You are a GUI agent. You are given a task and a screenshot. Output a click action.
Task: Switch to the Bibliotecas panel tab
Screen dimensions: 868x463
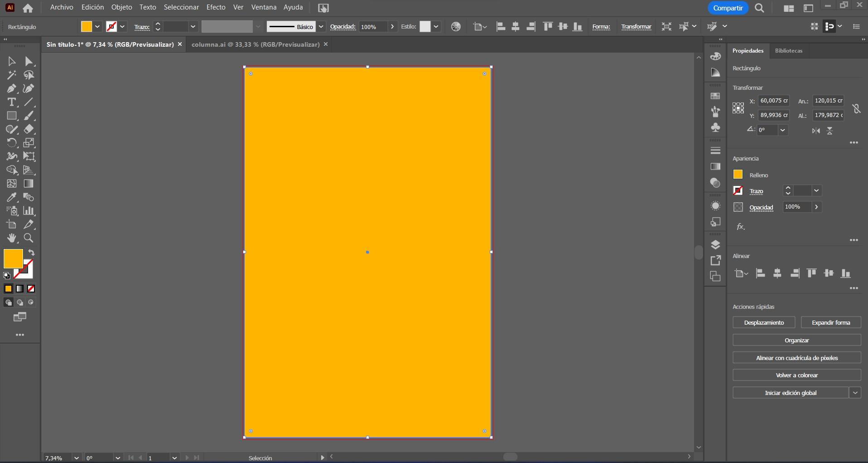point(789,51)
